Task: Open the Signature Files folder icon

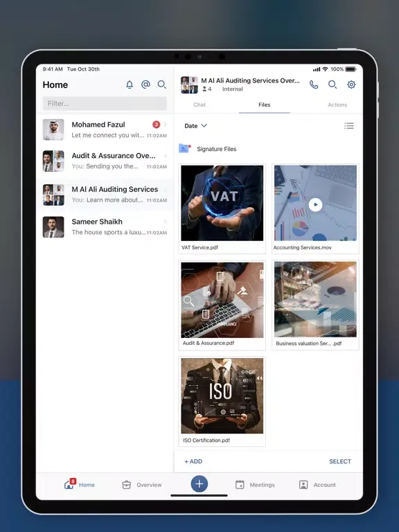Action: tap(184, 148)
